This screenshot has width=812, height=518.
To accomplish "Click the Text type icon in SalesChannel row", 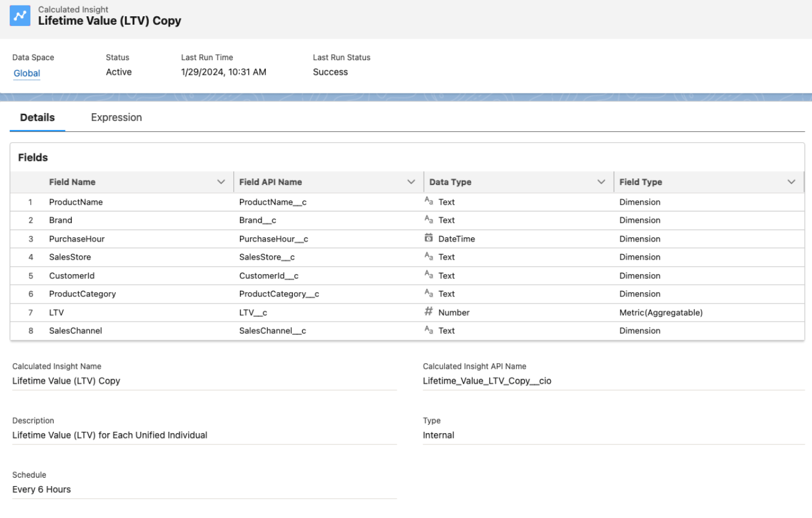I will click(x=429, y=330).
